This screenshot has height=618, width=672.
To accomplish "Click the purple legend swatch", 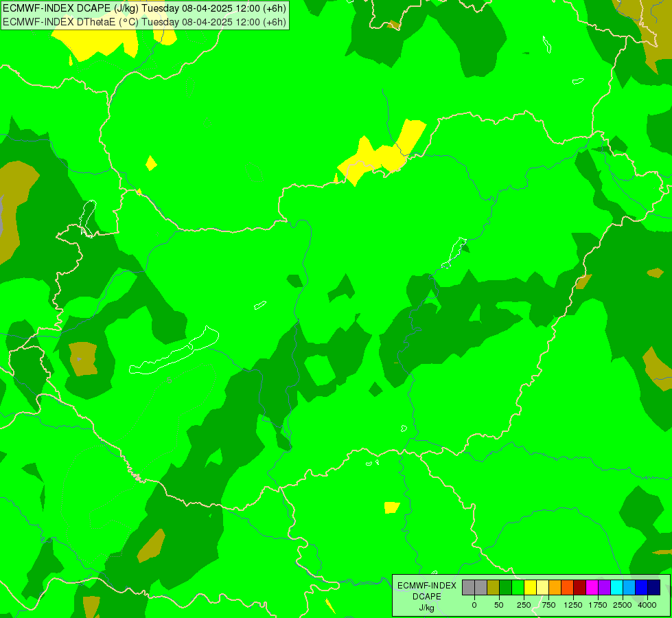I will tap(605, 588).
